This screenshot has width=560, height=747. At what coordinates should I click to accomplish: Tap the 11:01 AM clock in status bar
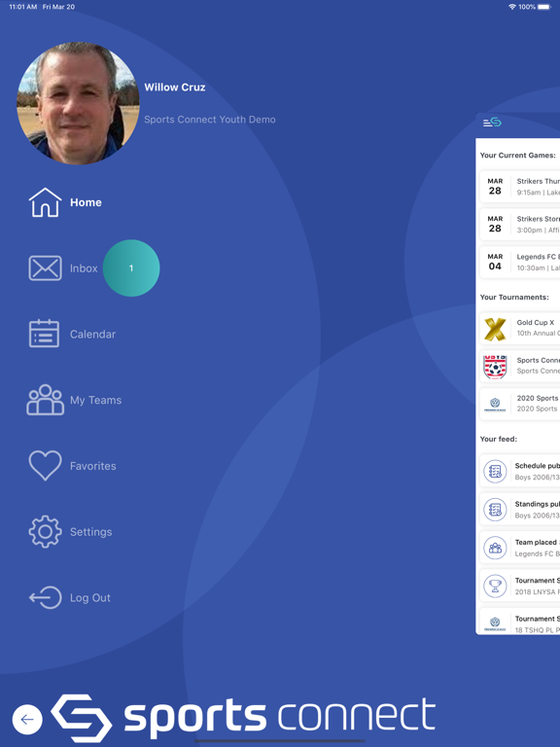(23, 7)
